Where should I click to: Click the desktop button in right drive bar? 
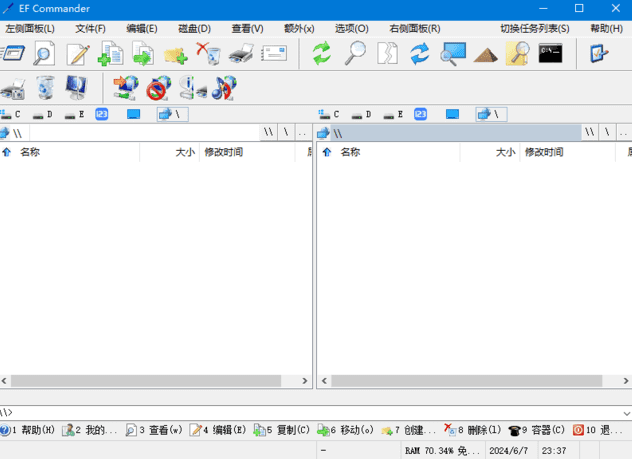[x=452, y=114]
